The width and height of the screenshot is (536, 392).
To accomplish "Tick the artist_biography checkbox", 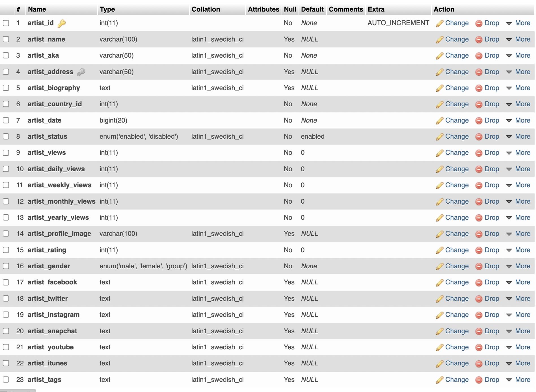I will click(x=6, y=88).
